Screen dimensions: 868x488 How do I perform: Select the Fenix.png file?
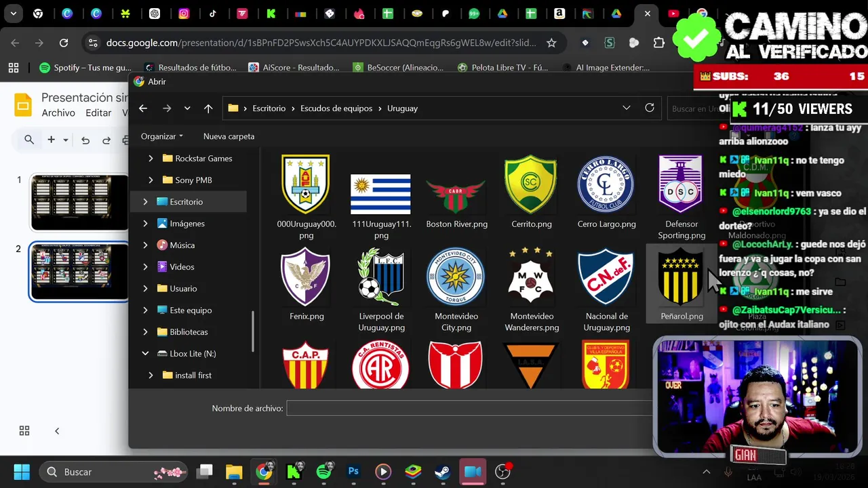306,283
